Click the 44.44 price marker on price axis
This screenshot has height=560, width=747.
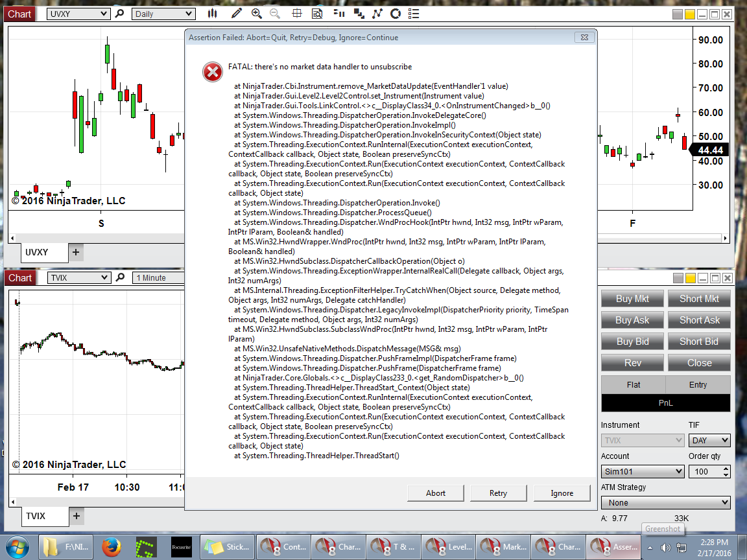coord(710,150)
